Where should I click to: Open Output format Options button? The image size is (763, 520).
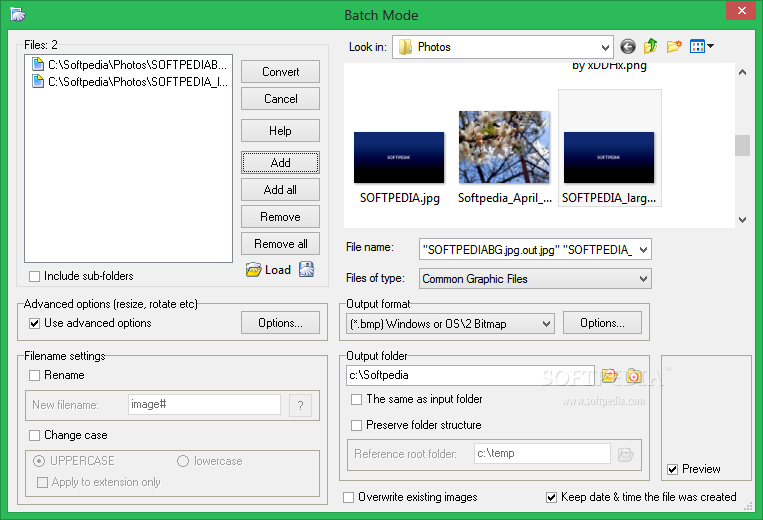click(602, 323)
